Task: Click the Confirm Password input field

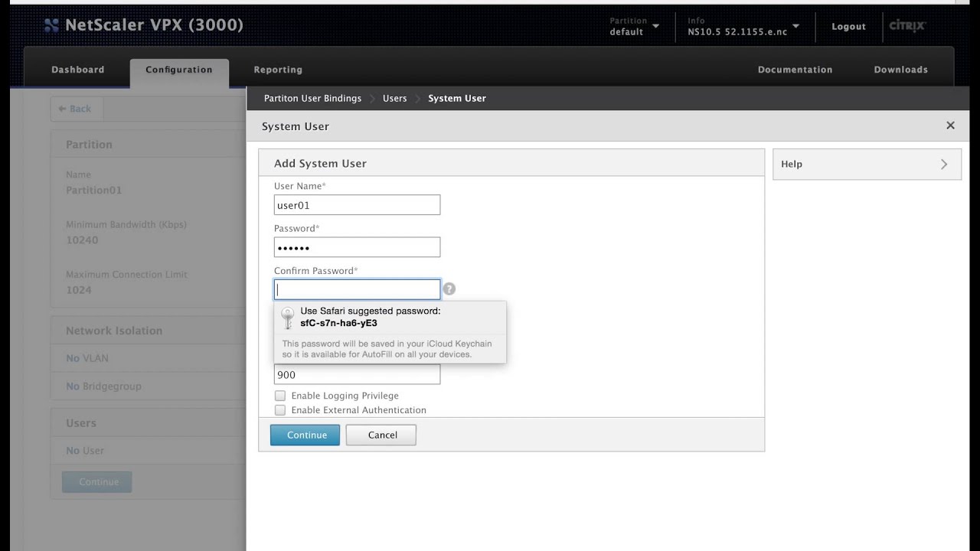Action: (357, 289)
